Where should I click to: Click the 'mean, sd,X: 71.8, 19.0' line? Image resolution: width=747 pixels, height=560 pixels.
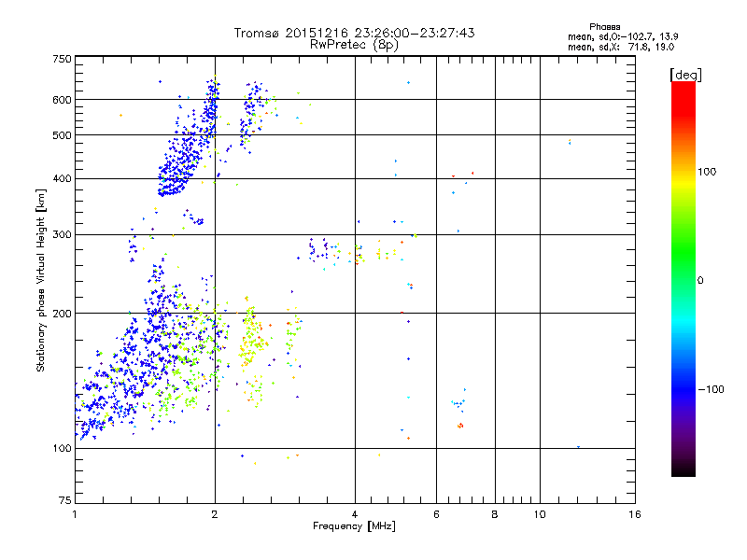pyautogui.click(x=621, y=47)
